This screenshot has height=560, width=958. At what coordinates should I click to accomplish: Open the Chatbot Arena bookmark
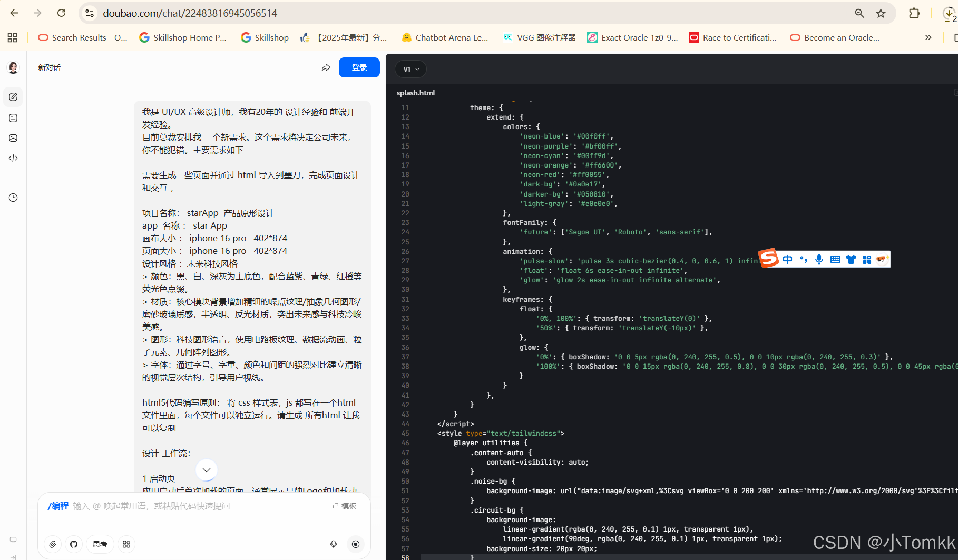click(x=445, y=37)
